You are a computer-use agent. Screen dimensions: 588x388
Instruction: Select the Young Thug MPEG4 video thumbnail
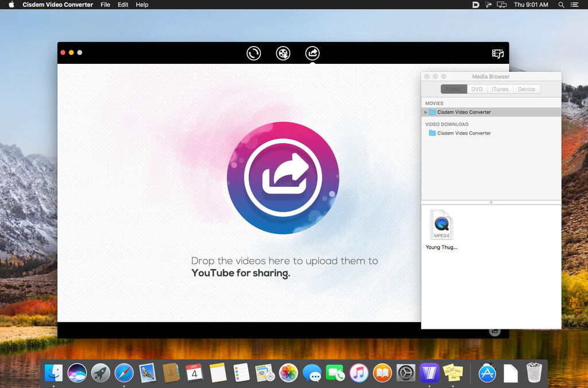tap(442, 225)
